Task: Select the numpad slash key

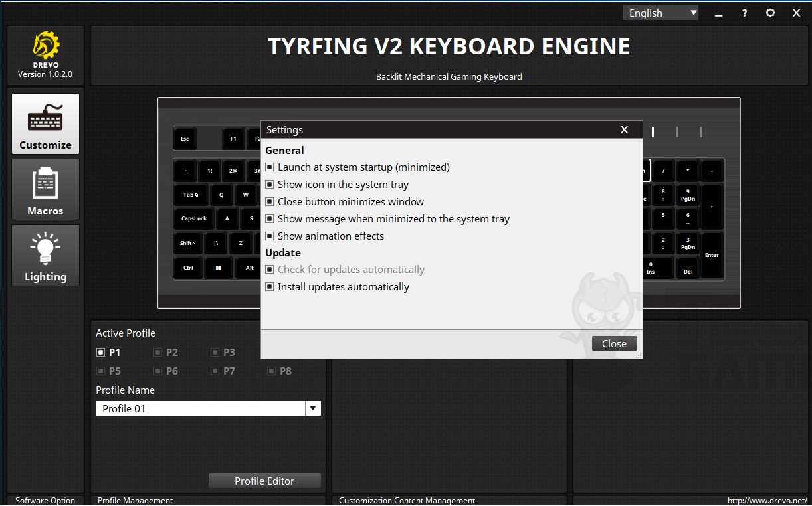Action: coord(663,171)
